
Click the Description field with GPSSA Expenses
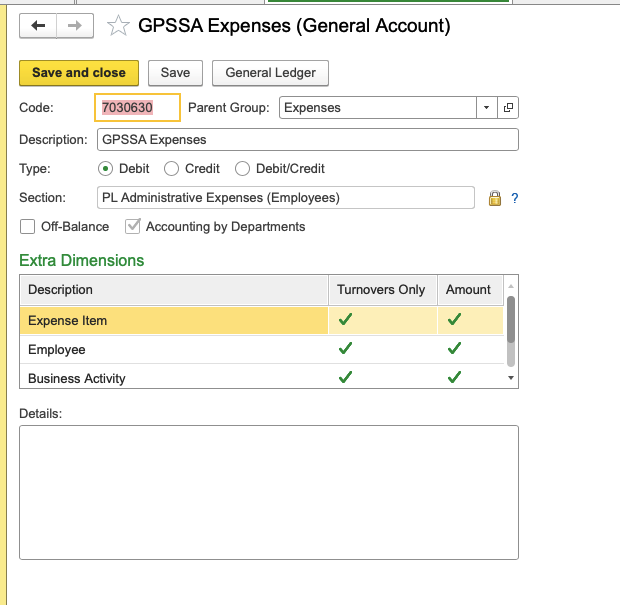pyautogui.click(x=308, y=140)
